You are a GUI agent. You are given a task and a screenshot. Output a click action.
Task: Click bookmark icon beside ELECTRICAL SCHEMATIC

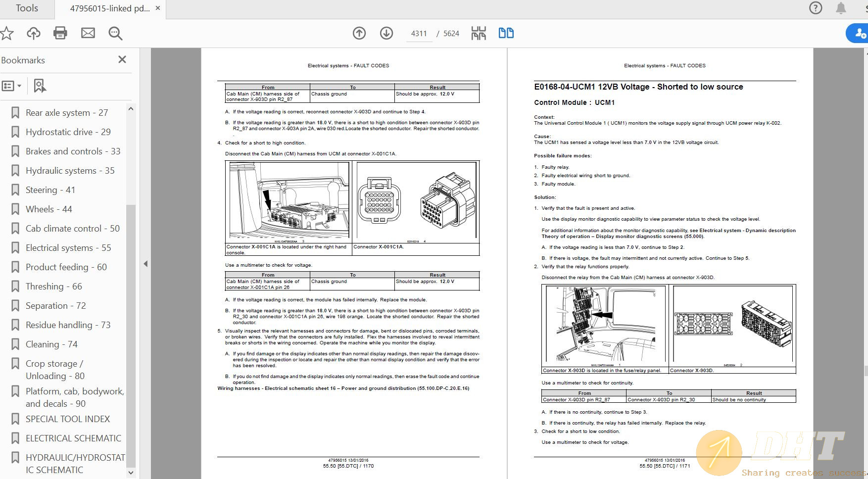[x=15, y=438]
